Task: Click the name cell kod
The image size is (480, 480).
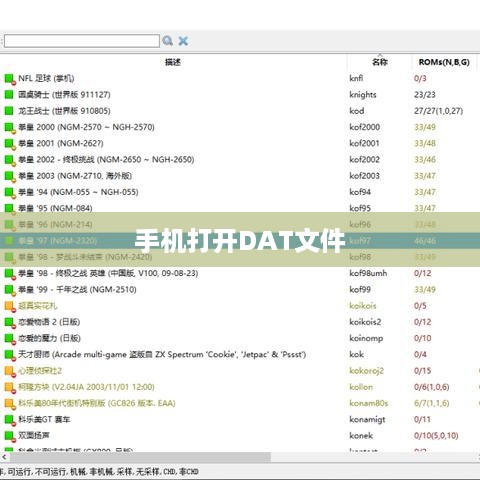Action: [x=357, y=111]
